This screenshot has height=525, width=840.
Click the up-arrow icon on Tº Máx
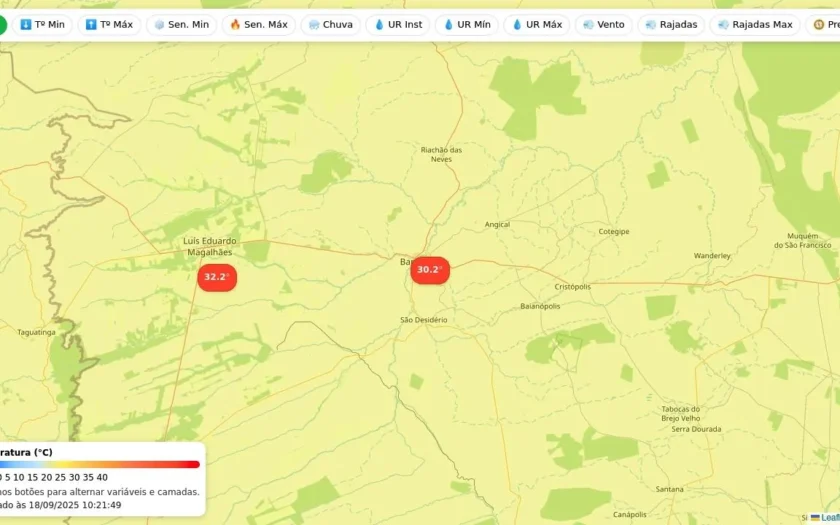coord(91,25)
